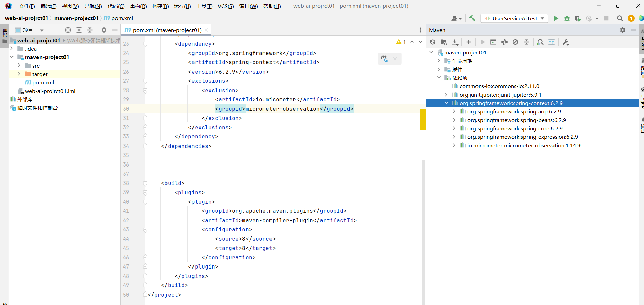The width and height of the screenshot is (644, 305).
Task: Select io.micrometer:micrometer-observation:1.14.9 dependency
Action: pyautogui.click(x=523, y=145)
